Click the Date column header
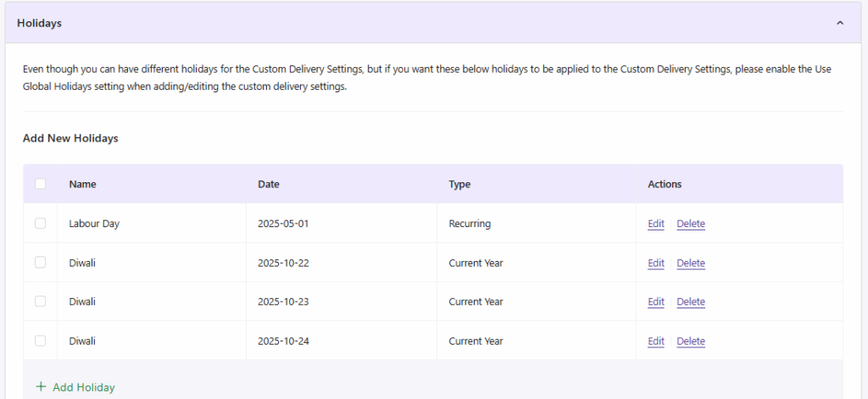This screenshot has width=868, height=399. point(269,184)
